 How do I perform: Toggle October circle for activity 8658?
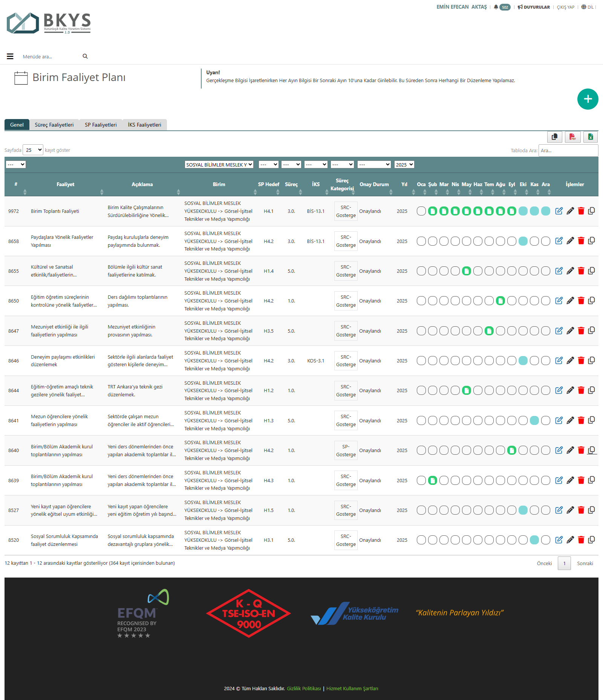pyautogui.click(x=523, y=241)
